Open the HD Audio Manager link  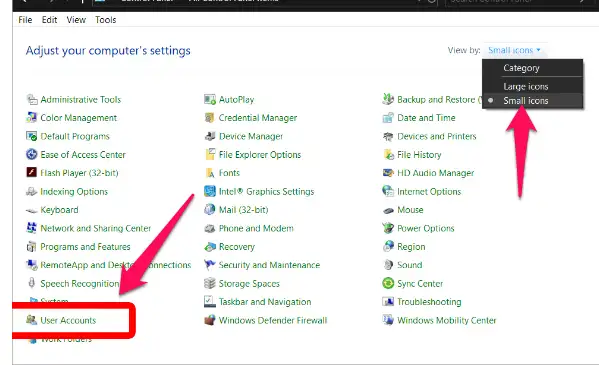click(435, 173)
